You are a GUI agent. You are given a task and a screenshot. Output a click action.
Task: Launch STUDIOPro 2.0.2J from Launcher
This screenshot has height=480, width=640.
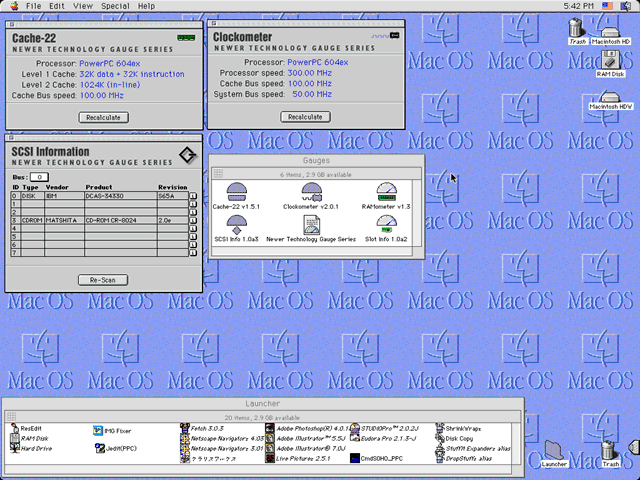click(384, 428)
